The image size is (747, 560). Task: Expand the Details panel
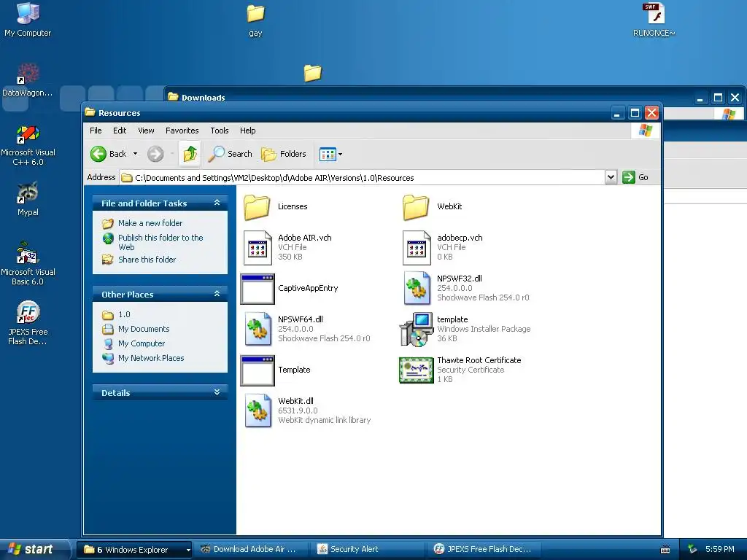[217, 392]
